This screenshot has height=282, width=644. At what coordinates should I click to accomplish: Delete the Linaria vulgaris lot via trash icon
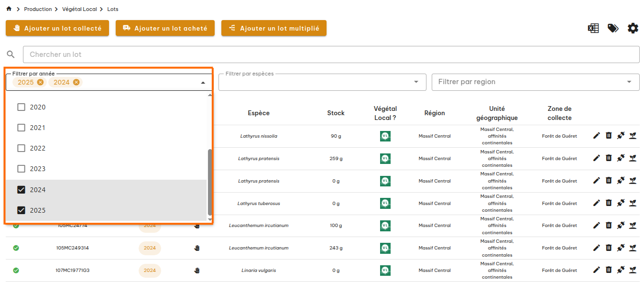[609, 270]
